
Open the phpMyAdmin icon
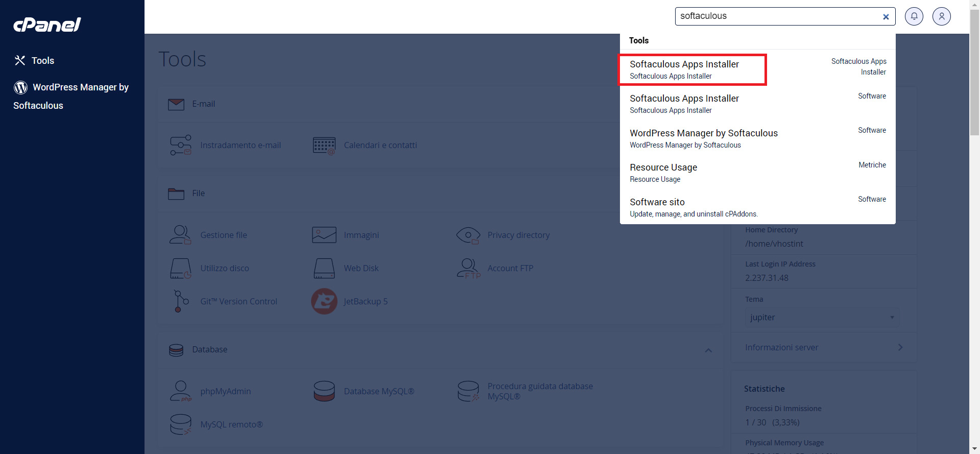click(181, 391)
